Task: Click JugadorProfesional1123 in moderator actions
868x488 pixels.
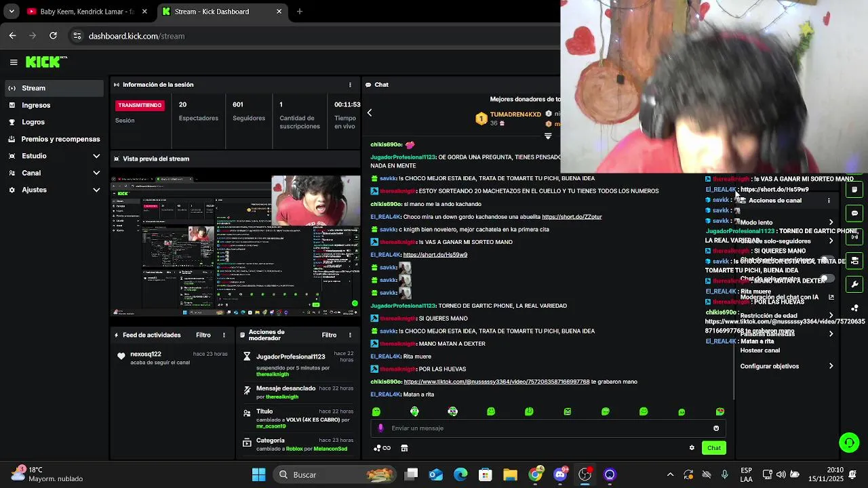Action: [290, 357]
